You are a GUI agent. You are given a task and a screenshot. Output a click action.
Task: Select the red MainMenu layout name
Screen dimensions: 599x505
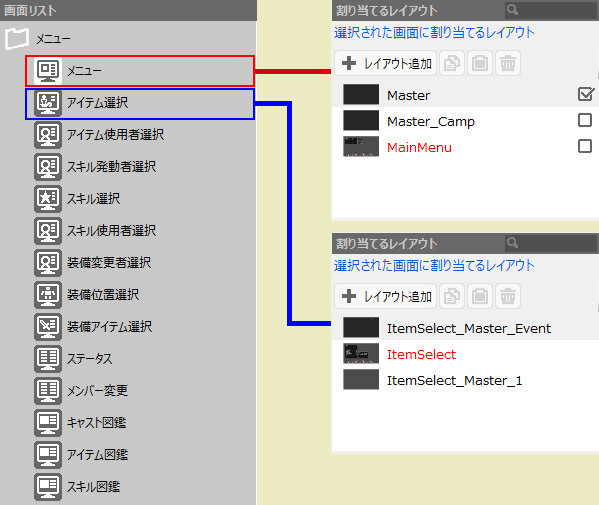coord(419,147)
